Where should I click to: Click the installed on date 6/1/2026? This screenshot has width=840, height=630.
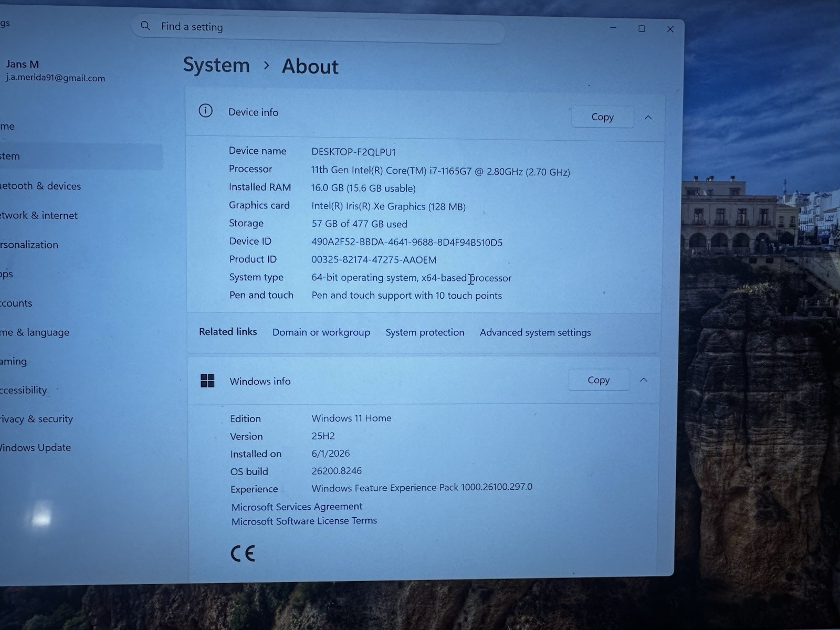(x=330, y=453)
